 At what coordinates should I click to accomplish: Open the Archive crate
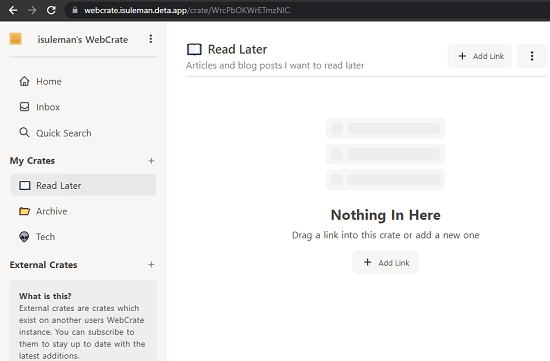(83, 211)
